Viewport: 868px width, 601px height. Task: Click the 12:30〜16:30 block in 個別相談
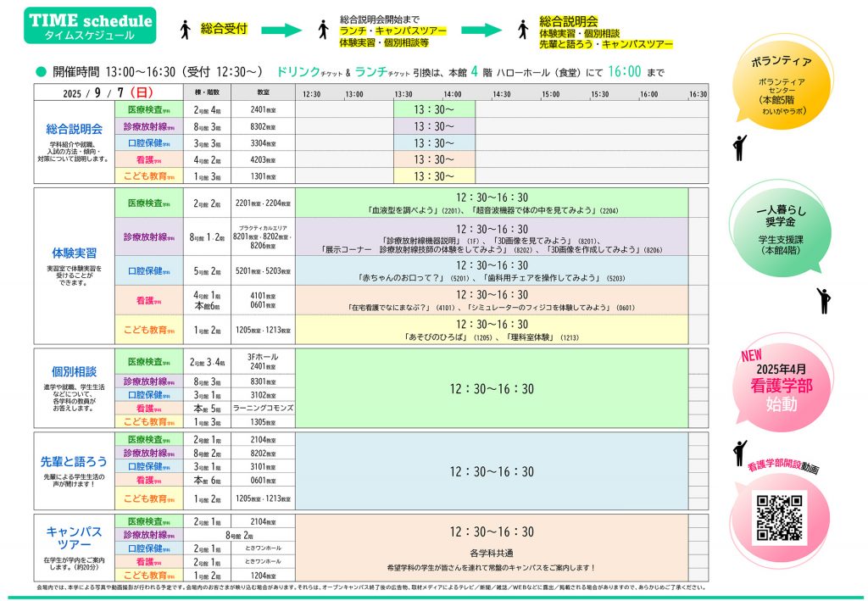(492, 388)
